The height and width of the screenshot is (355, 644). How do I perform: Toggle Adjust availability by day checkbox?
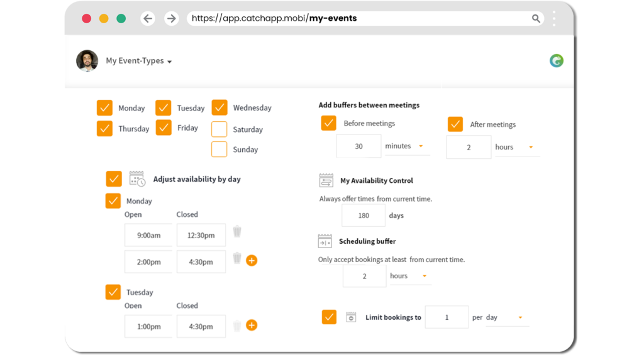[x=114, y=179]
